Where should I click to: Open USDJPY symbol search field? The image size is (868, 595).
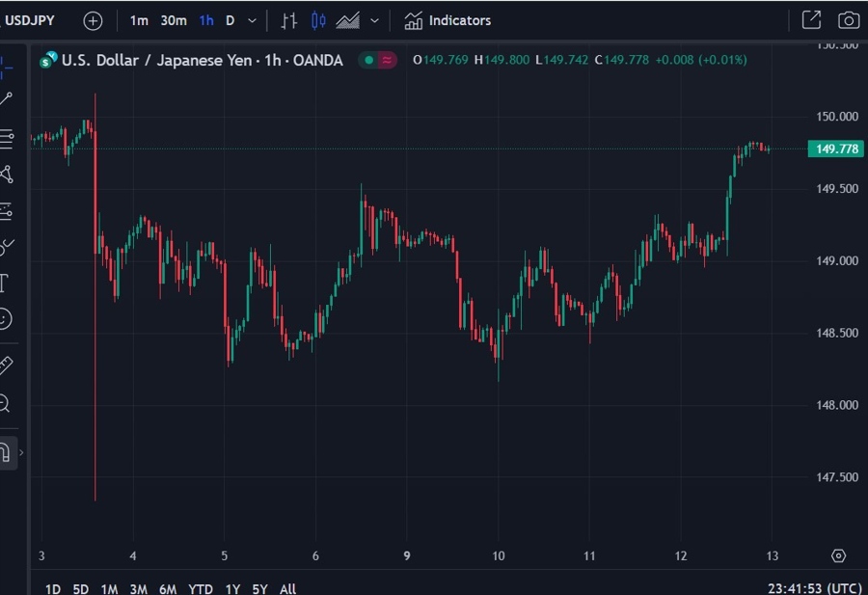[x=30, y=20]
